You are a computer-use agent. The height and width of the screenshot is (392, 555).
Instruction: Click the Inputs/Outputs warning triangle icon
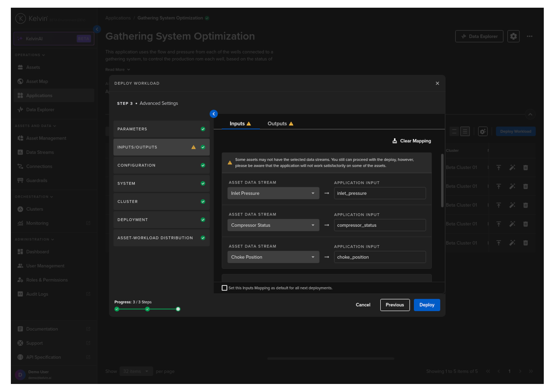point(193,147)
